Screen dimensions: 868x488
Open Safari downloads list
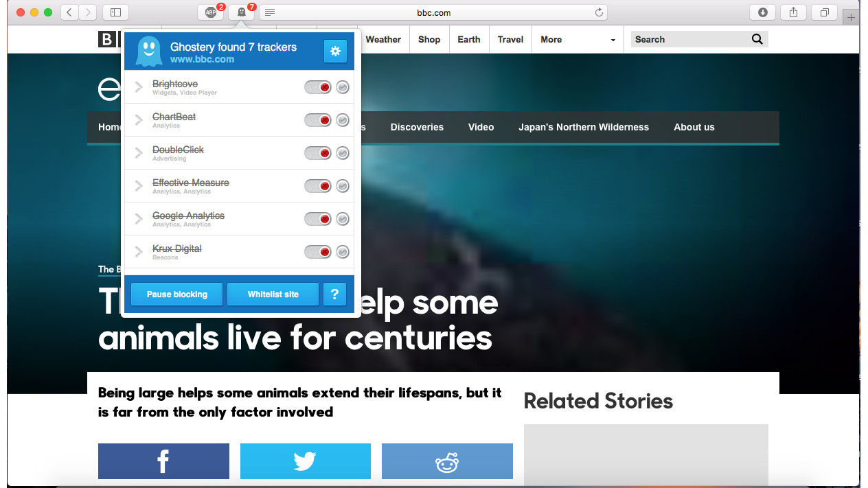tap(763, 12)
